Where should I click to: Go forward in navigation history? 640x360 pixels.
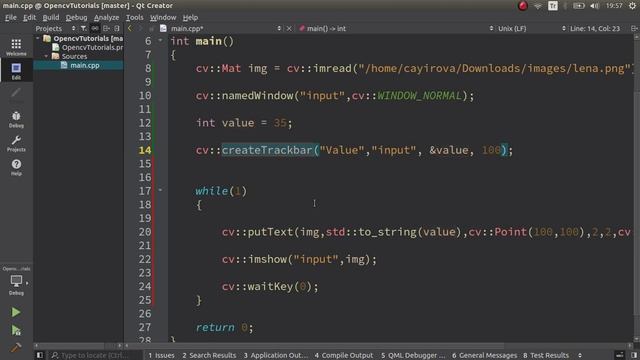pos(140,28)
